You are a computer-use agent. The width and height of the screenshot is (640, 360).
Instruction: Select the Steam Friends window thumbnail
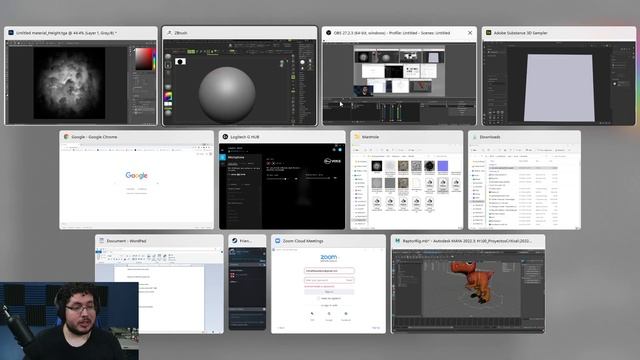247,282
